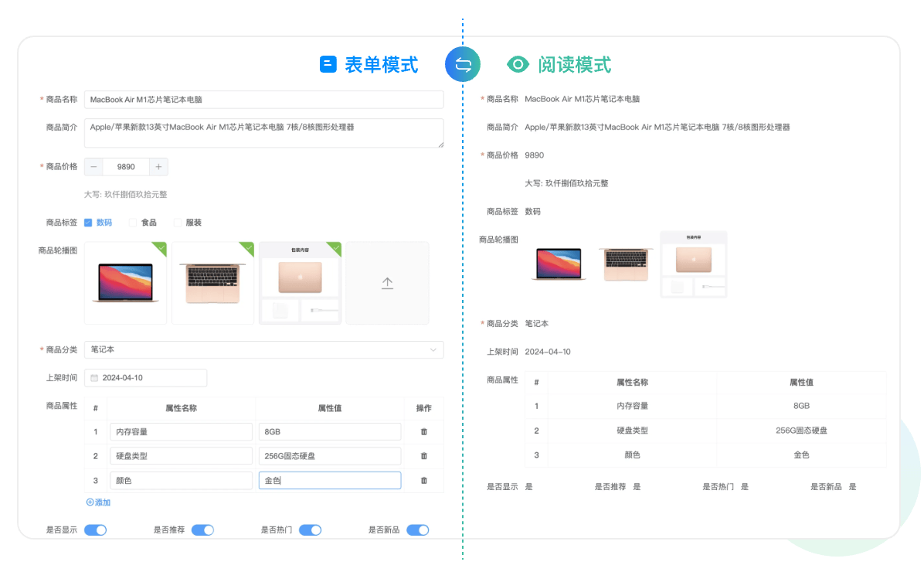Disable the 是否推荐 switch
This screenshot has width=924, height=572.
coord(202,530)
